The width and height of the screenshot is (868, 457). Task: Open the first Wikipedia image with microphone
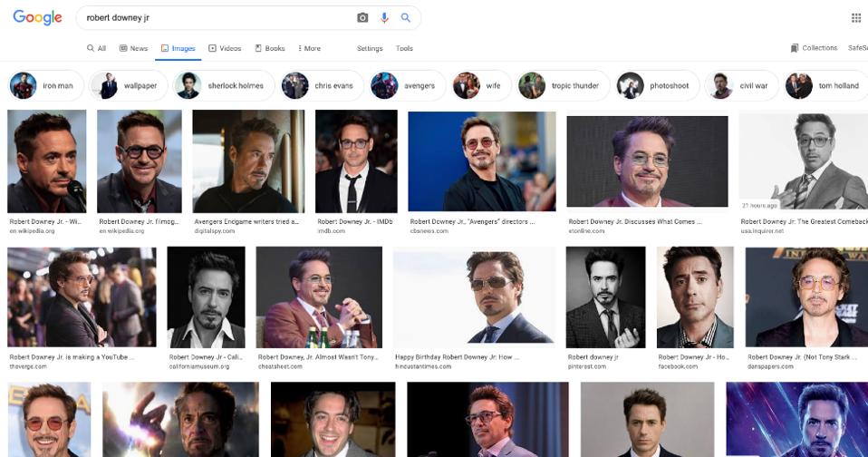(x=46, y=161)
